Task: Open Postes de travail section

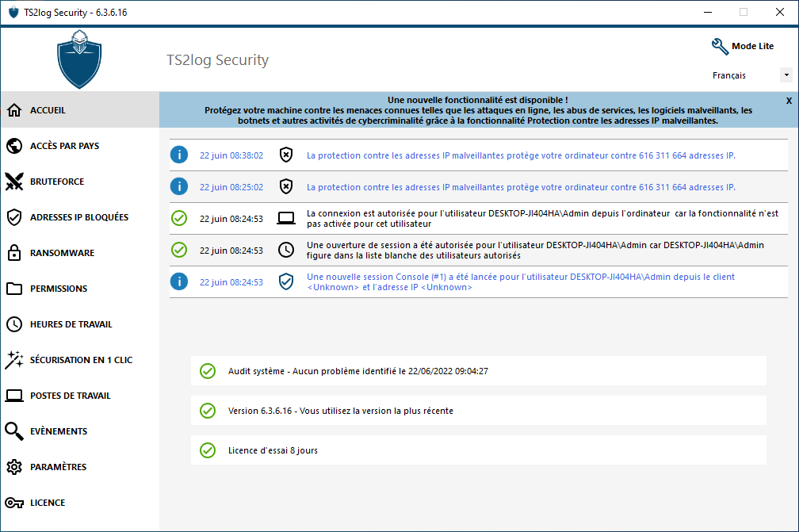Action: (80, 396)
